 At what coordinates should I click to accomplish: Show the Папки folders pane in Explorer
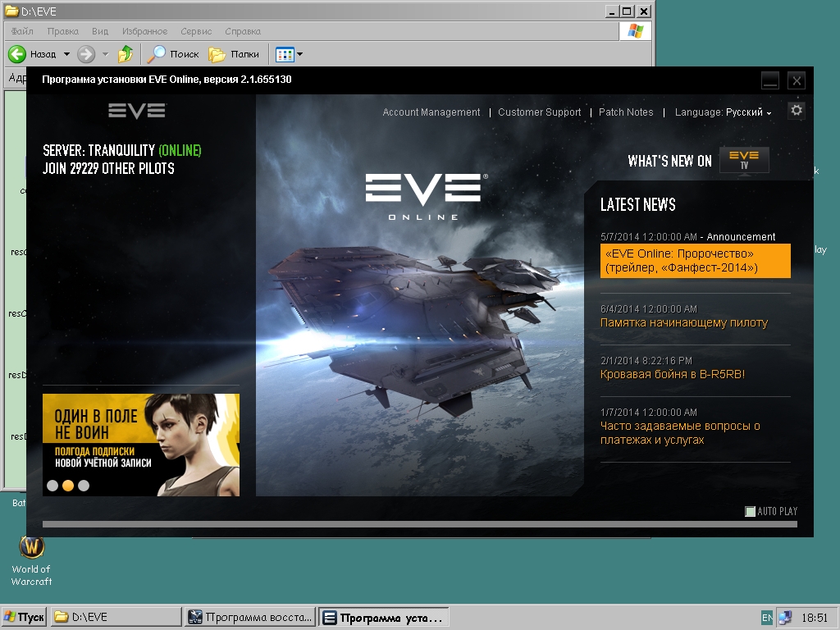pos(234,54)
